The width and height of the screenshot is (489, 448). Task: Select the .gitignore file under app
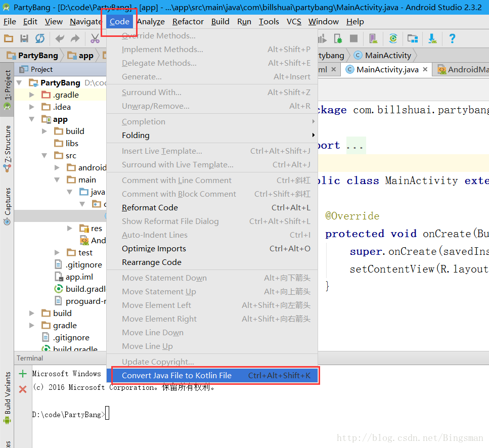(78, 264)
